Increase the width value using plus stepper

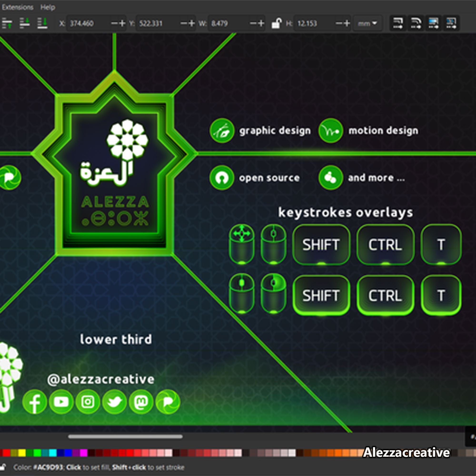tap(261, 24)
